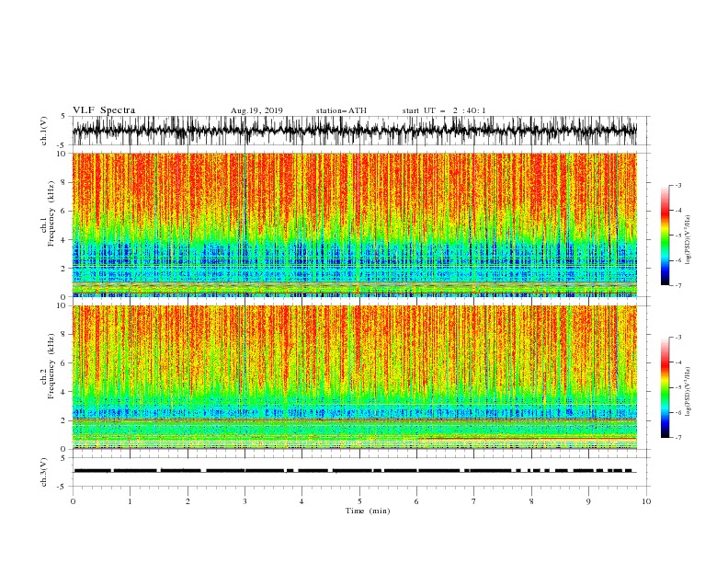Image resolution: width=728 pixels, height=563 pixels.
Task: Click the "0" tick on the time axis
Action: pyautogui.click(x=73, y=501)
